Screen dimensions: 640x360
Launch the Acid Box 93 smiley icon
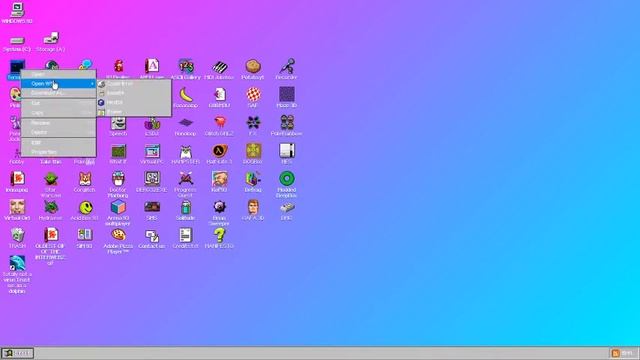(x=84, y=210)
